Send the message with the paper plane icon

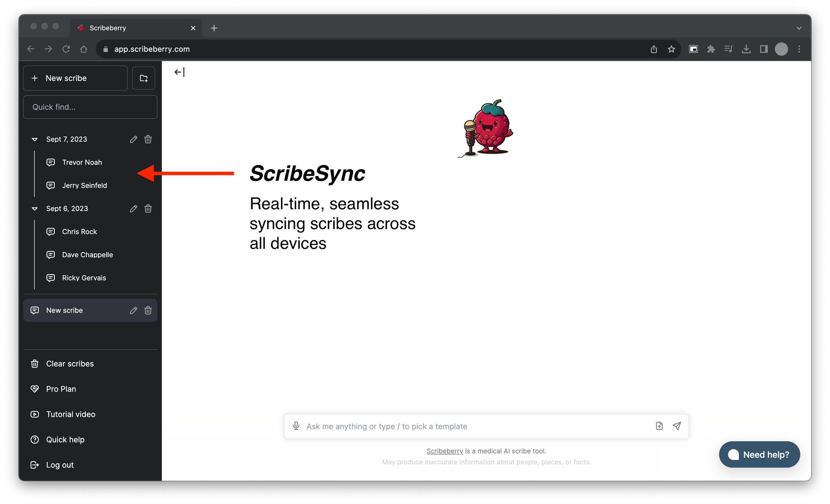click(677, 426)
